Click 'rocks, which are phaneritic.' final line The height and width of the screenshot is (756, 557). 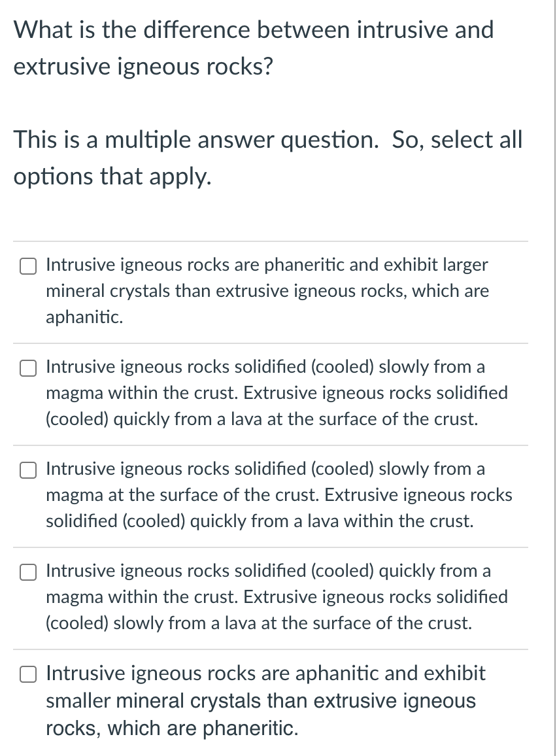tap(172, 728)
